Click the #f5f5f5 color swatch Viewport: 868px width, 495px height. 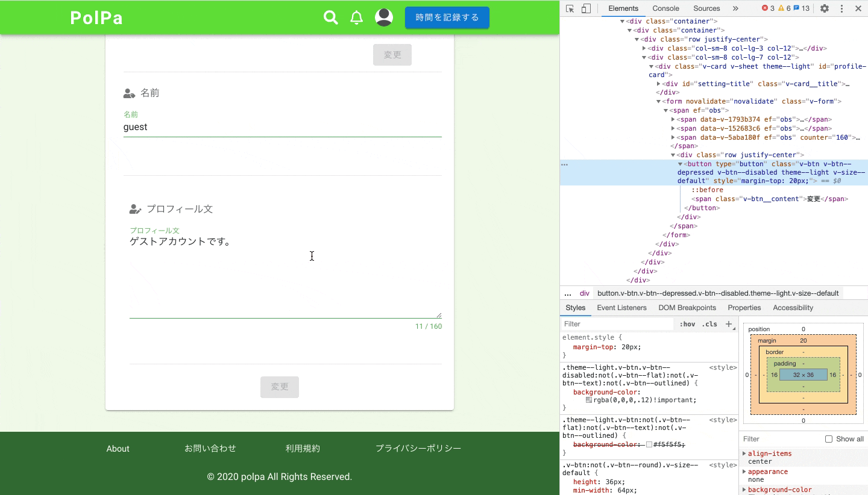649,444
